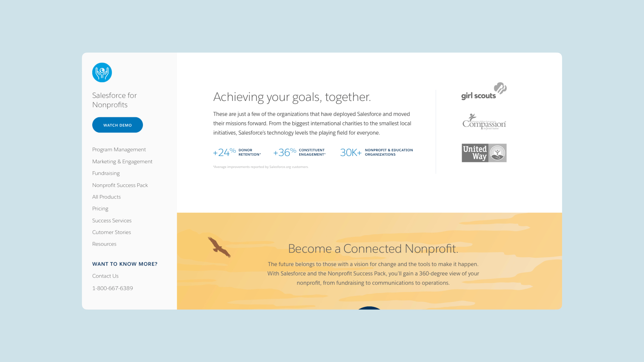This screenshot has width=644, height=362.
Task: Select the Fundraising menu item
Action: tap(106, 173)
